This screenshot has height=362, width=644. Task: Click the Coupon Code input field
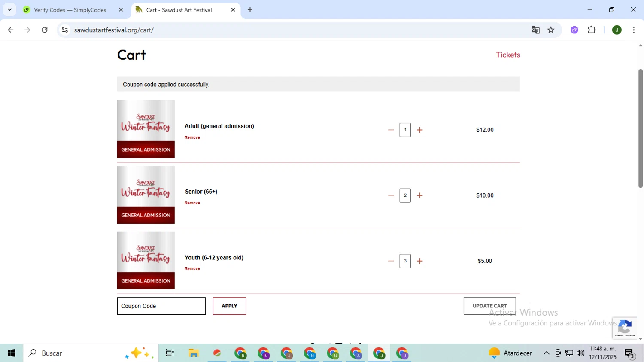[161, 306]
